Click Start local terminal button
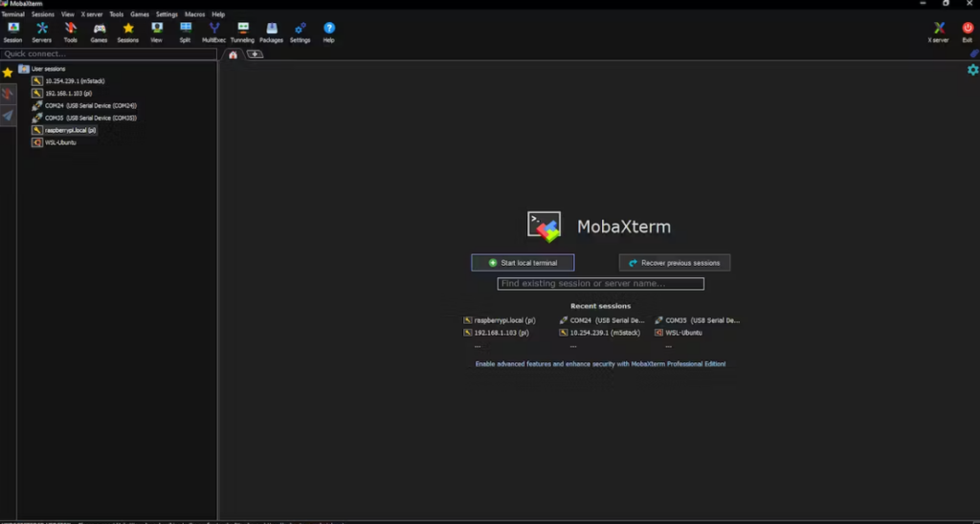The image size is (980, 524). (523, 262)
